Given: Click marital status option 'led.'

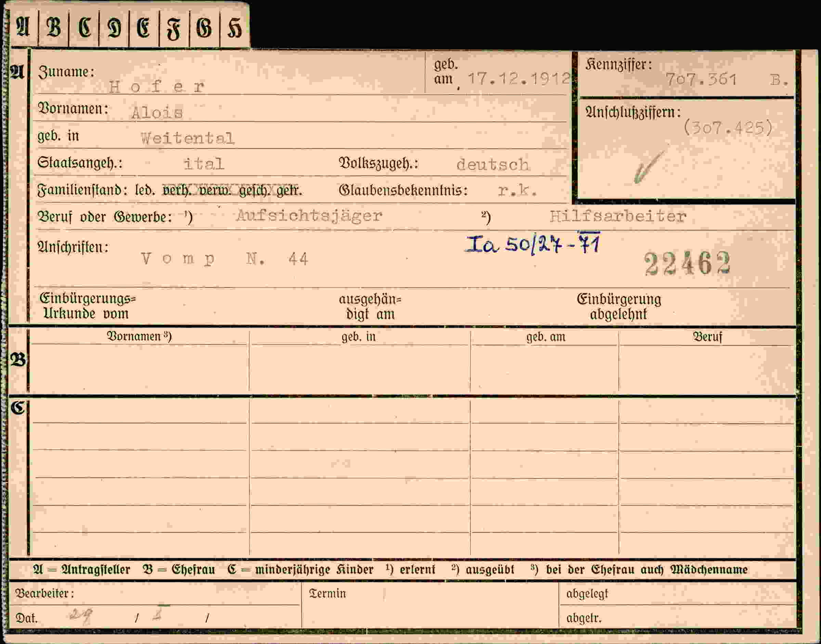Looking at the screenshot, I should [145, 190].
